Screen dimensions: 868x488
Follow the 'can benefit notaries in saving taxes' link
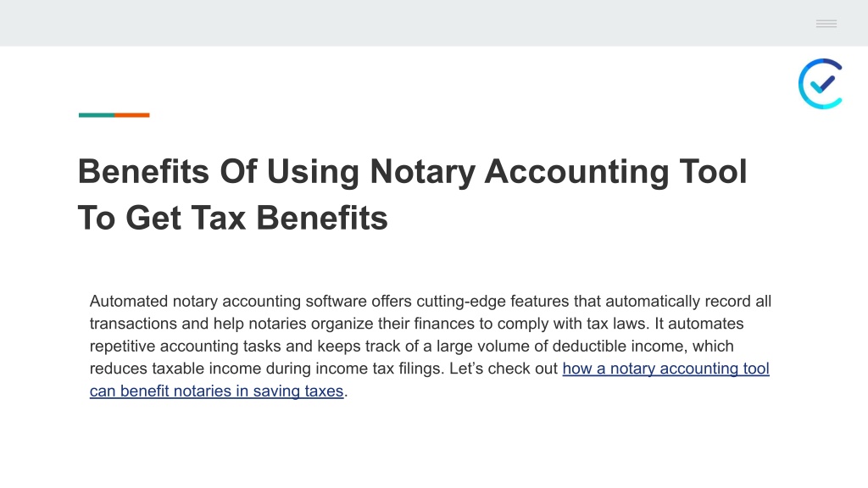pyautogui.click(x=216, y=391)
